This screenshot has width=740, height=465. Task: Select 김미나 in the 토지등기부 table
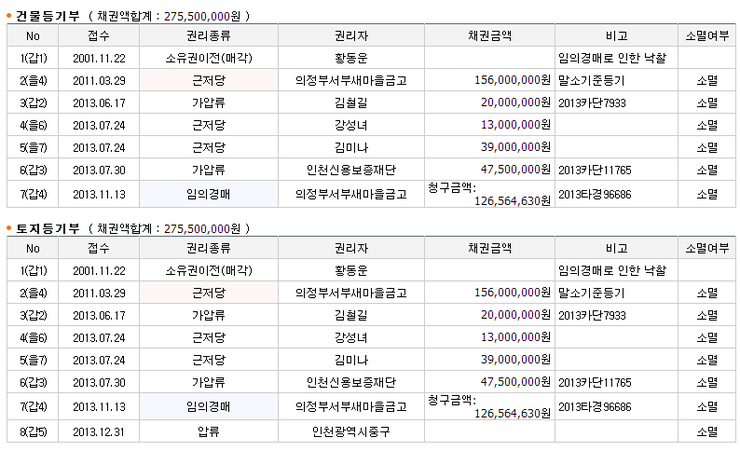(351, 360)
